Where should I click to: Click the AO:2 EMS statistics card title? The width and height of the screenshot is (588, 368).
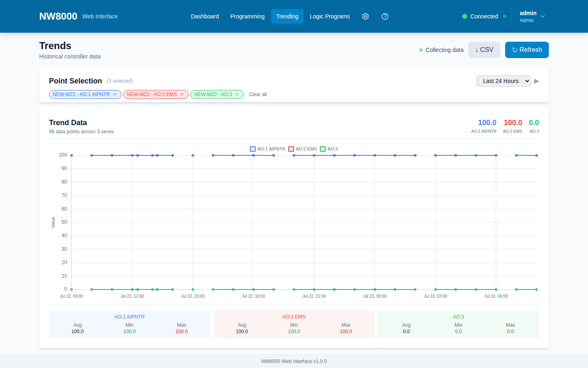click(294, 317)
